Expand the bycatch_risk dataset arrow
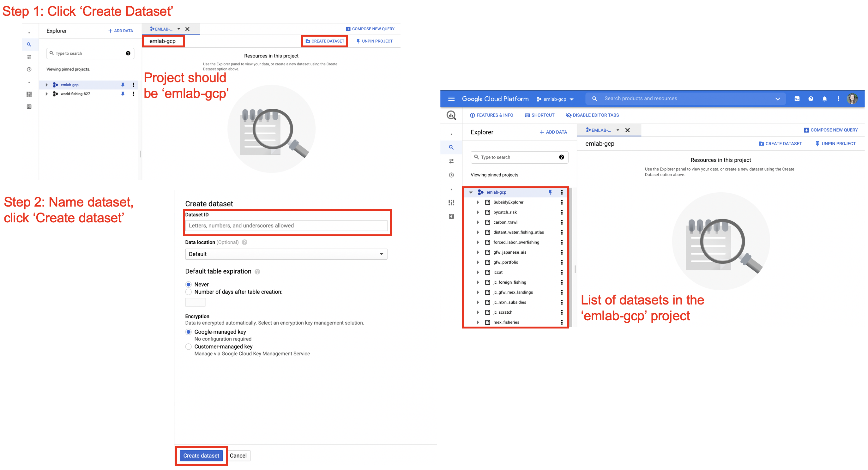 [478, 212]
